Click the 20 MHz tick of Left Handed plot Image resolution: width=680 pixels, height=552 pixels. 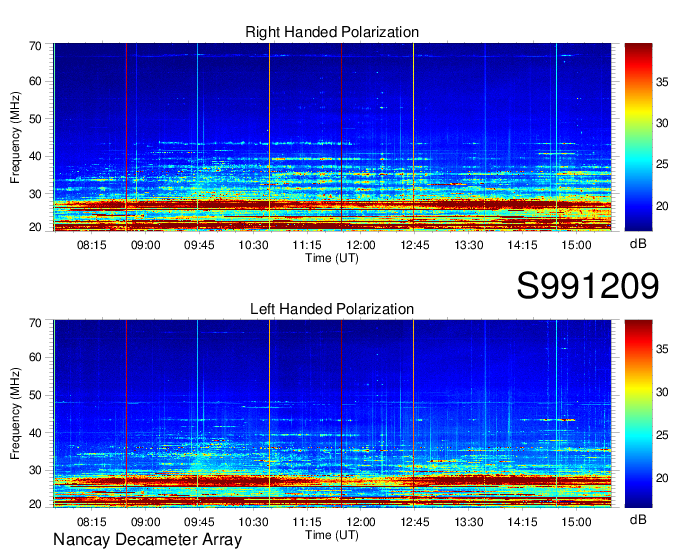pos(36,504)
